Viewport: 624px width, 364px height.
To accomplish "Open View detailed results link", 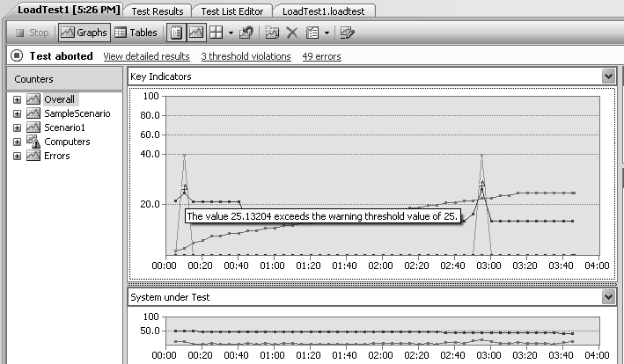I will [x=146, y=56].
